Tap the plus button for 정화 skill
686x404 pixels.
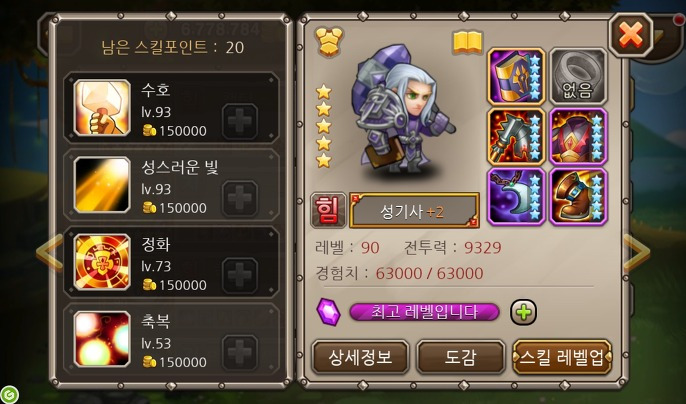(x=240, y=275)
